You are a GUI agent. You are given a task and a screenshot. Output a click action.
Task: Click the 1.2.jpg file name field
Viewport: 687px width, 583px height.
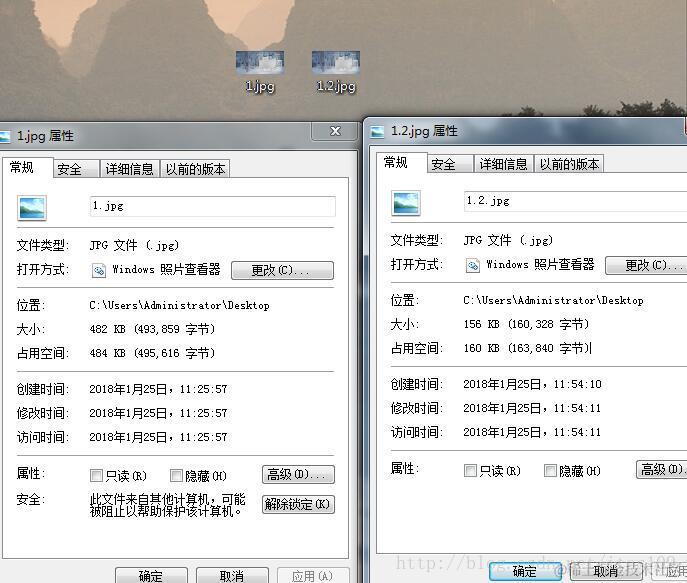pyautogui.click(x=575, y=201)
